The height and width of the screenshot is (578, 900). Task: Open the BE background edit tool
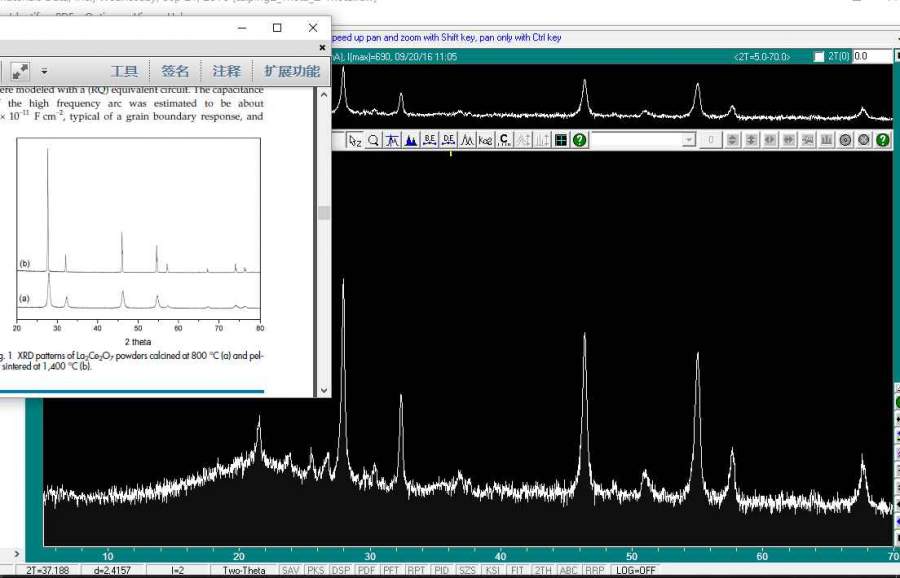click(x=429, y=140)
